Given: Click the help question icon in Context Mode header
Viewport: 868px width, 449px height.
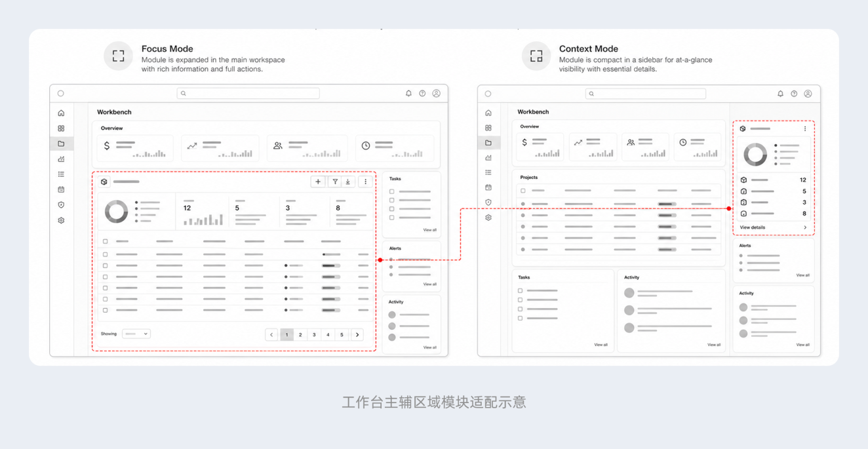Looking at the screenshot, I should (794, 94).
